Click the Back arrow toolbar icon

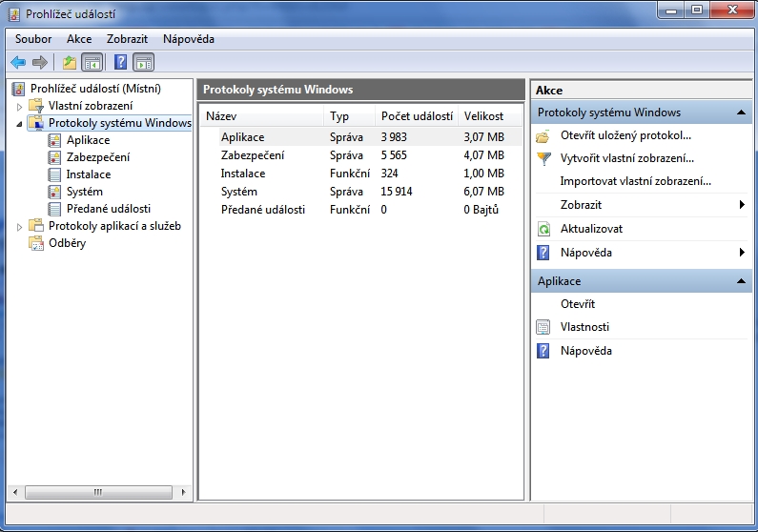(x=18, y=62)
